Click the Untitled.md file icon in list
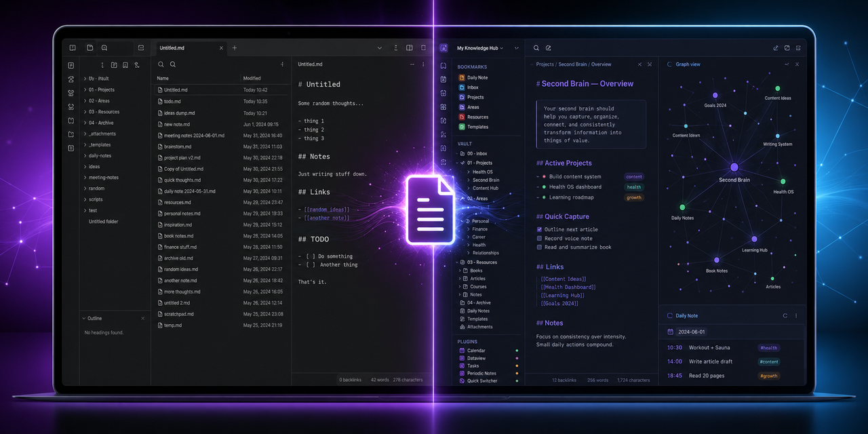 coord(160,90)
